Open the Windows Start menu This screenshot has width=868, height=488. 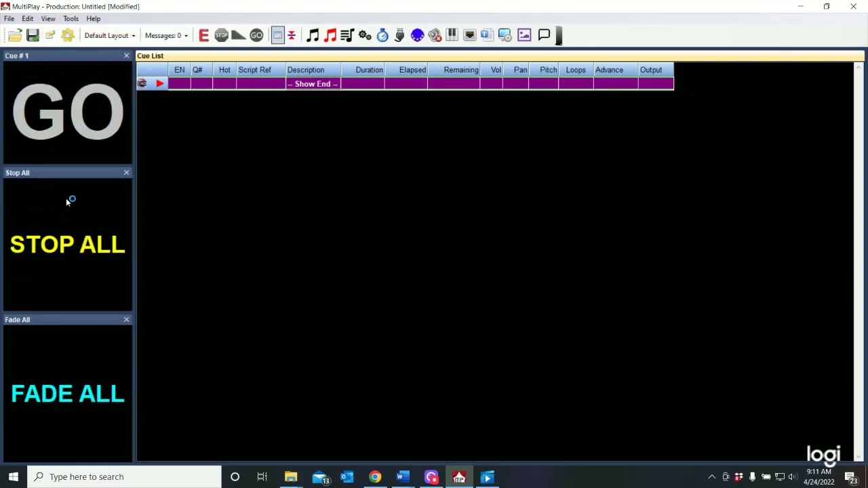14,476
